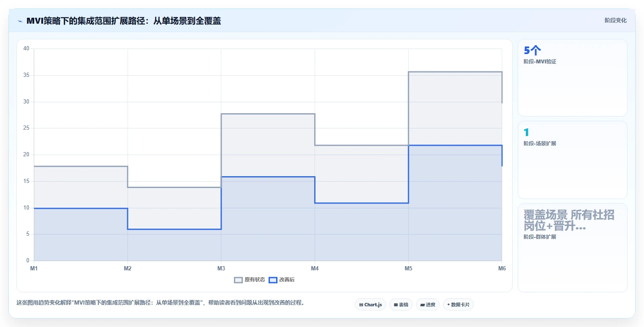
Task: Click the y-axis value 30
Action: 26,102
